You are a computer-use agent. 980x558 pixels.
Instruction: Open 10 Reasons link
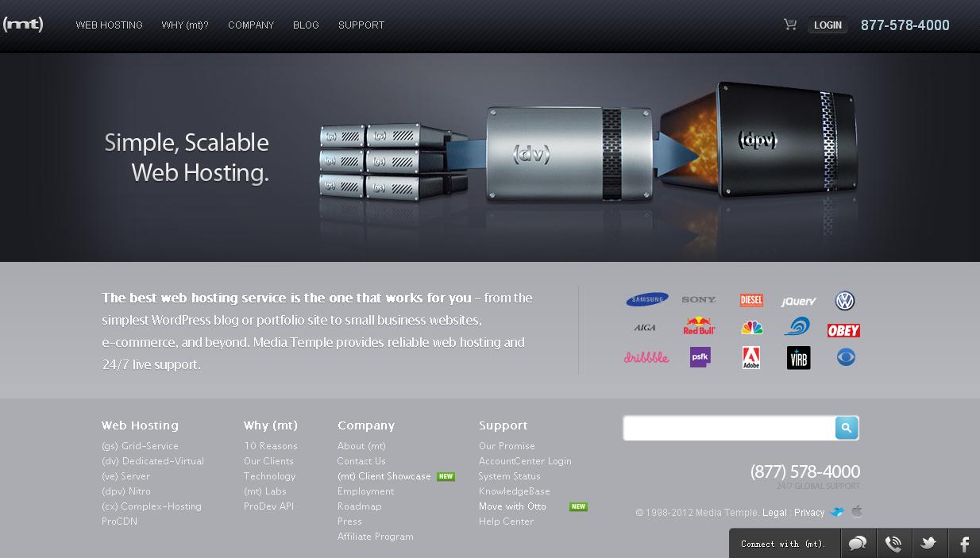coord(271,446)
